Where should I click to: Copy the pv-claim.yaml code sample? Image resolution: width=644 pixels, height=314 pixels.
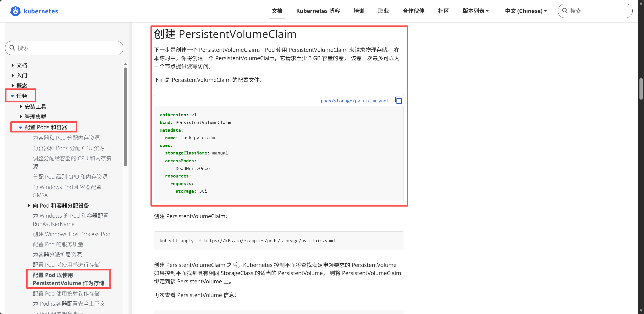pos(398,101)
